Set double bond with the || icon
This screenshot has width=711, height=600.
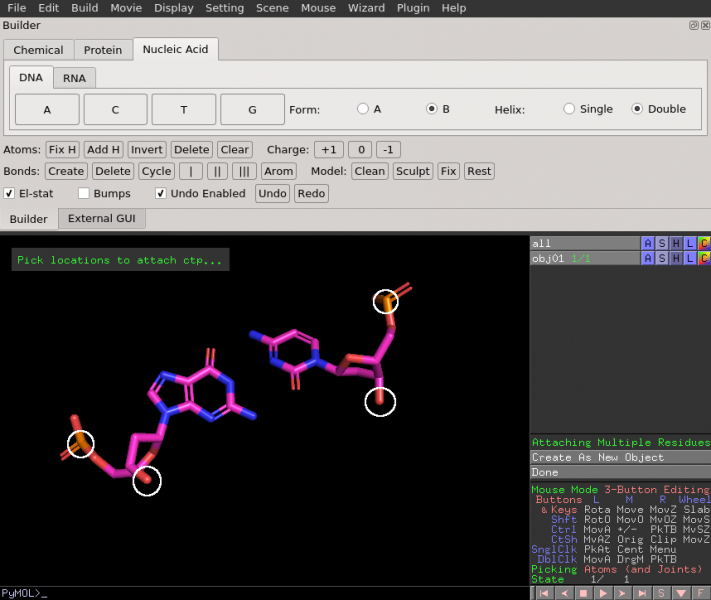click(x=217, y=171)
